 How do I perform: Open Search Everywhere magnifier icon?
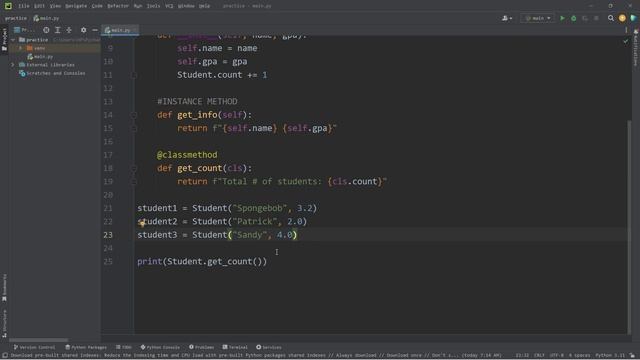click(611, 18)
